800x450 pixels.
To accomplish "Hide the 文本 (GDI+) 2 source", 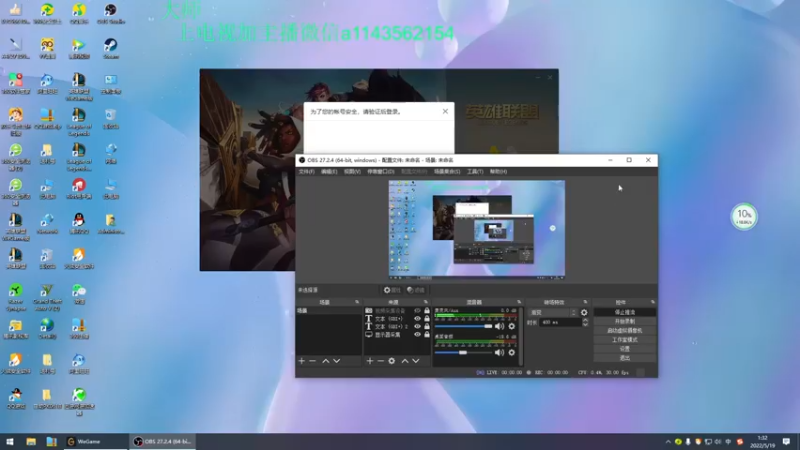I will click(x=417, y=327).
